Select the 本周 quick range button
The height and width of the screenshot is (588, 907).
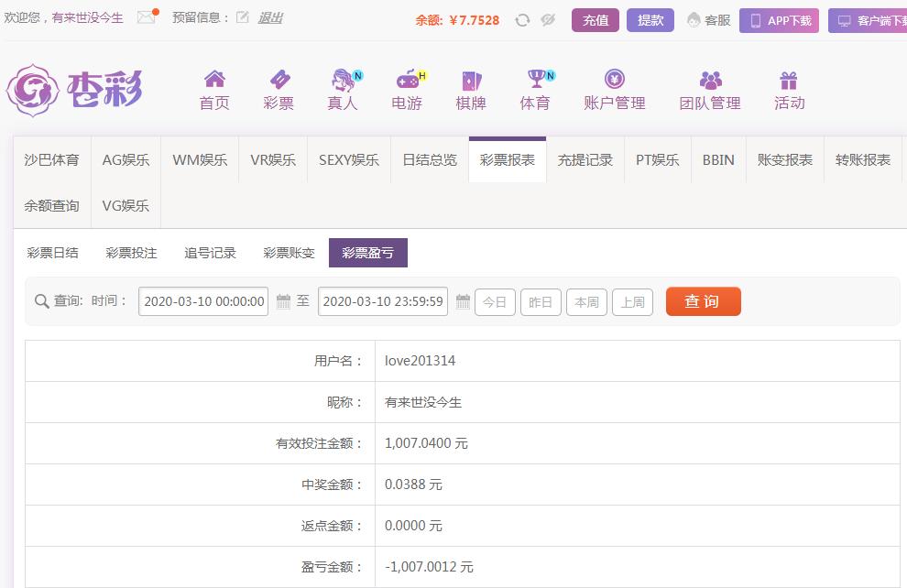pos(586,302)
